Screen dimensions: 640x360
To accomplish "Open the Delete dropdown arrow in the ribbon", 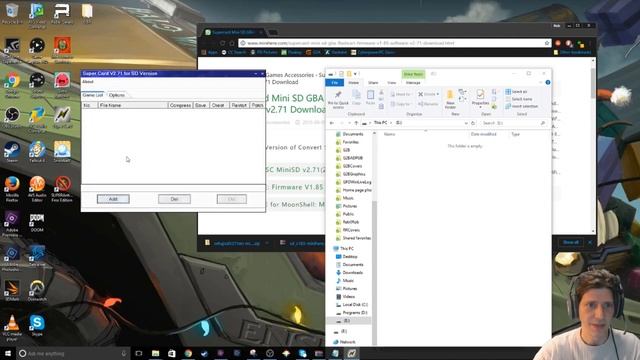I will point(438,94).
